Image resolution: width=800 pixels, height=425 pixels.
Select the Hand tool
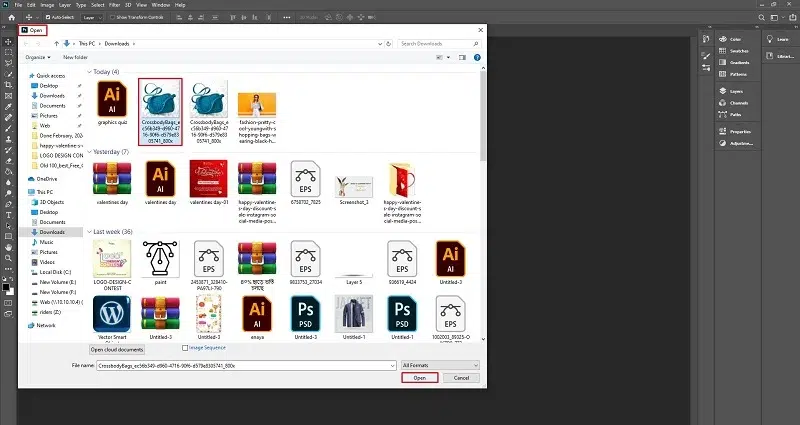[8, 247]
